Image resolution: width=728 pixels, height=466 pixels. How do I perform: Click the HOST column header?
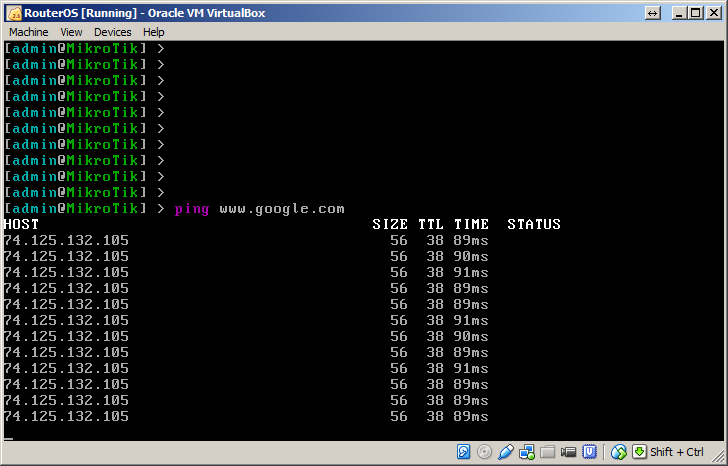pos(21,224)
